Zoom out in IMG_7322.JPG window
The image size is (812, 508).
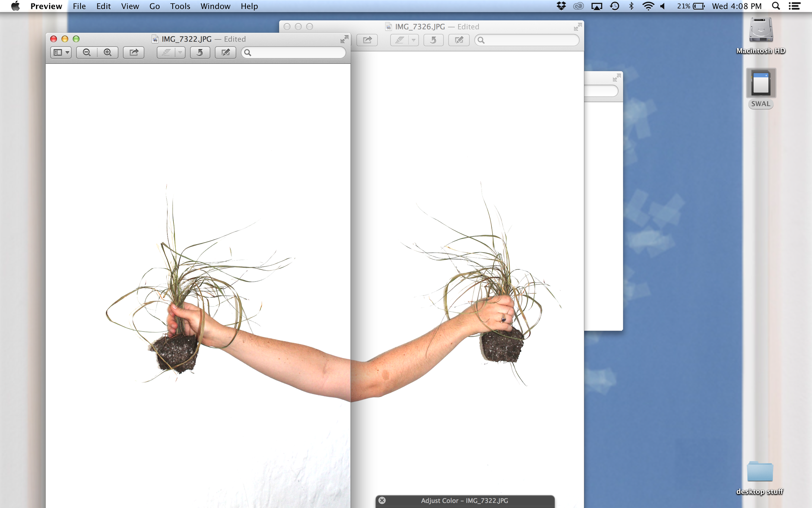87,52
